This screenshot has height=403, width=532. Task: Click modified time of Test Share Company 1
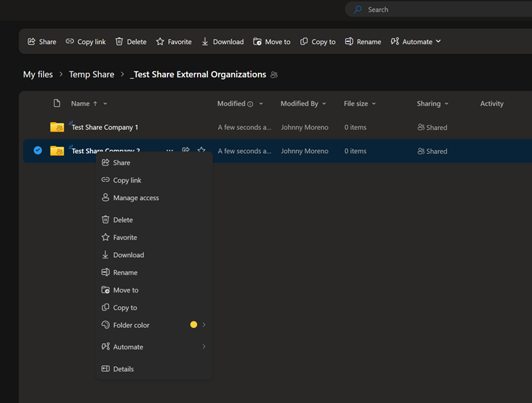[245, 127]
